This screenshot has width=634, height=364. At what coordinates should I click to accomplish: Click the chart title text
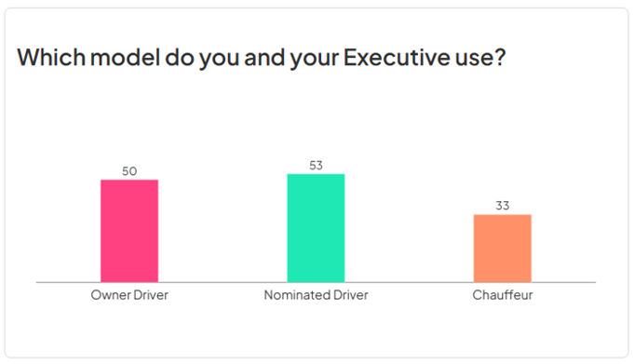(262, 58)
